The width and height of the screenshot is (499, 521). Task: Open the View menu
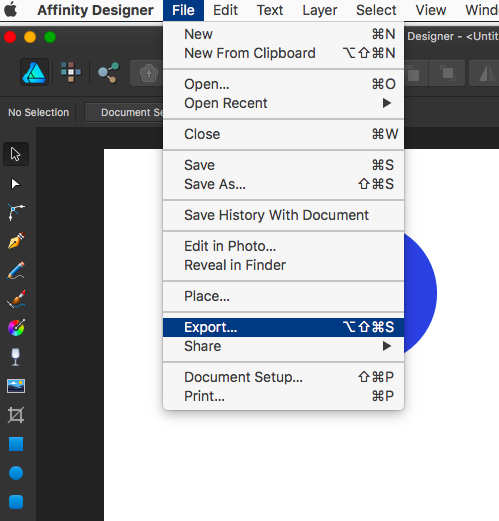[431, 10]
